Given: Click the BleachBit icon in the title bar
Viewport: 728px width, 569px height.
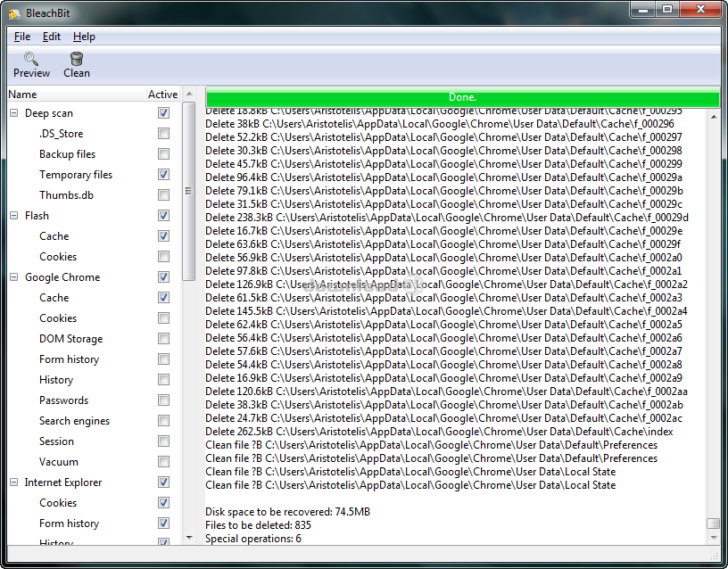Looking at the screenshot, I should pyautogui.click(x=14, y=13).
